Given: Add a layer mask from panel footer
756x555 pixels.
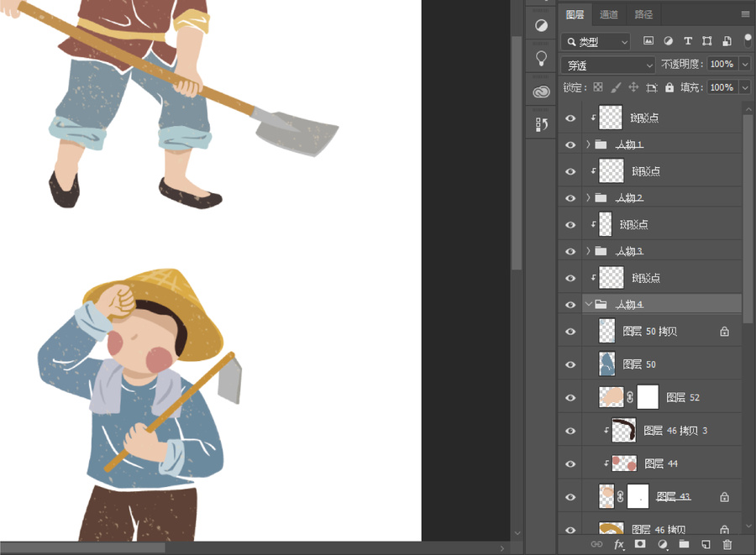Looking at the screenshot, I should pos(640,544).
